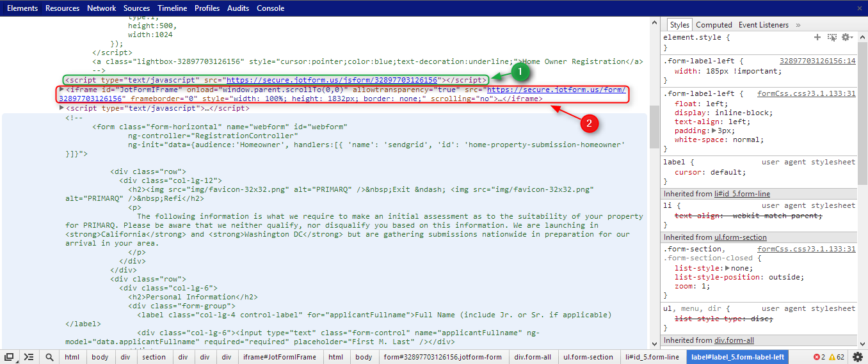Open the Computed styles tab
The image size is (868, 364).
click(x=714, y=25)
